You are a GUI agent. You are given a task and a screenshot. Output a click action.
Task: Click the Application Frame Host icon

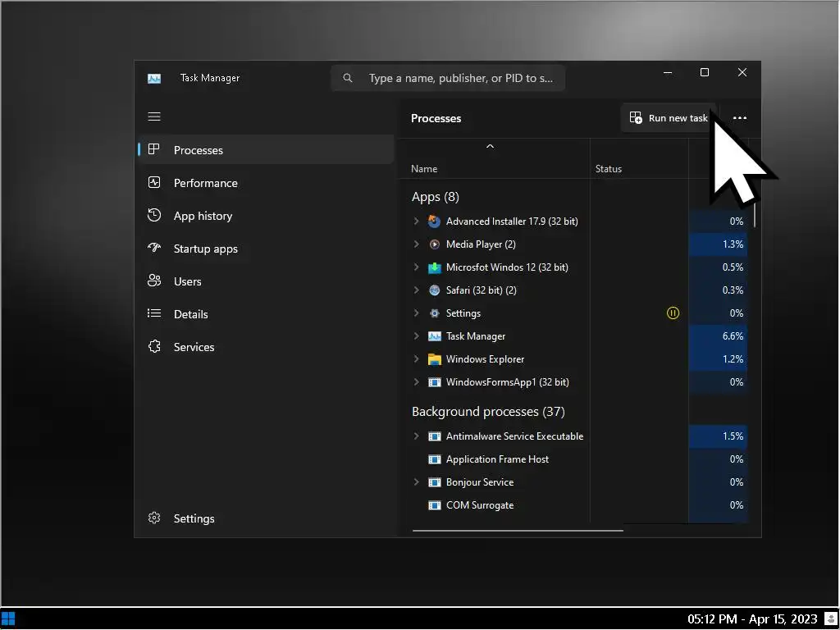click(x=435, y=459)
